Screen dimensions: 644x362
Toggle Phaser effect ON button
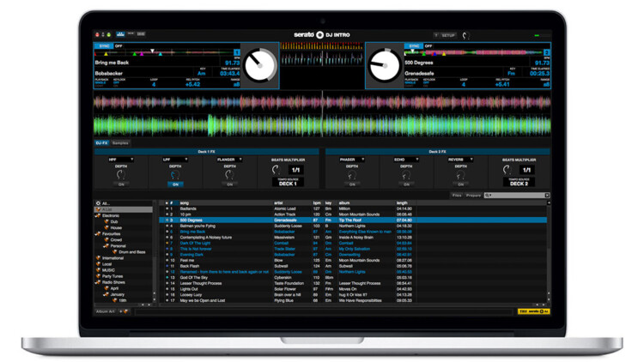tap(352, 184)
